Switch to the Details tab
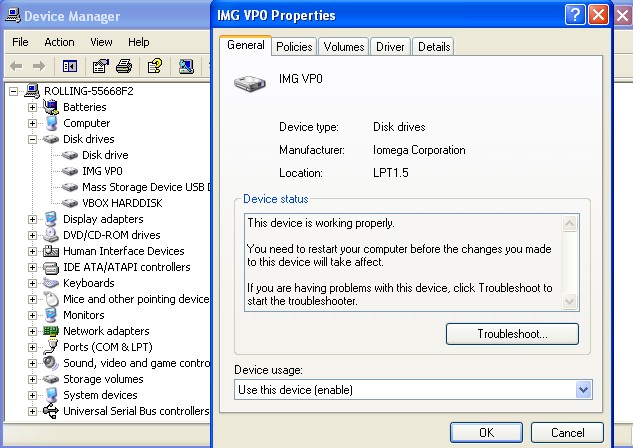The height and width of the screenshot is (448, 633). pos(434,47)
